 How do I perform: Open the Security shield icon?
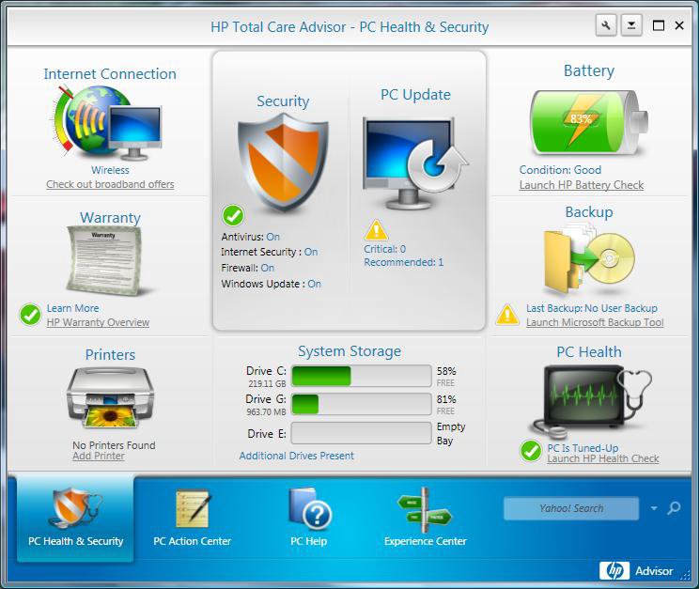click(283, 162)
